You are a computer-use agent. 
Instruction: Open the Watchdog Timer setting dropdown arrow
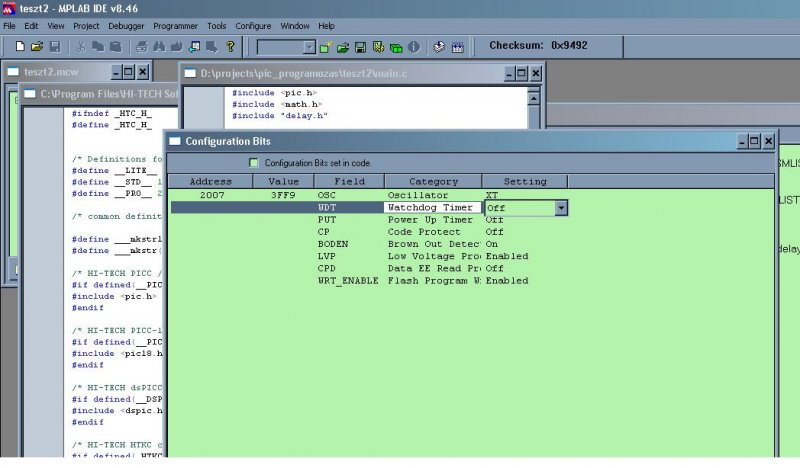click(x=561, y=208)
